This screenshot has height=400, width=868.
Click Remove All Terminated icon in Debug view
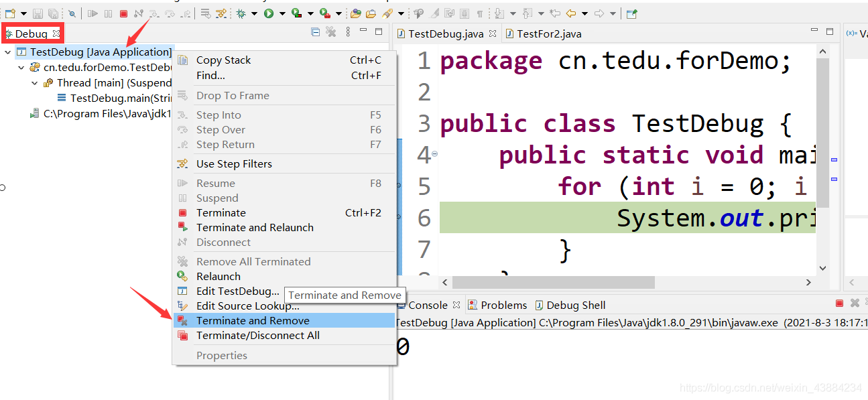(x=330, y=31)
